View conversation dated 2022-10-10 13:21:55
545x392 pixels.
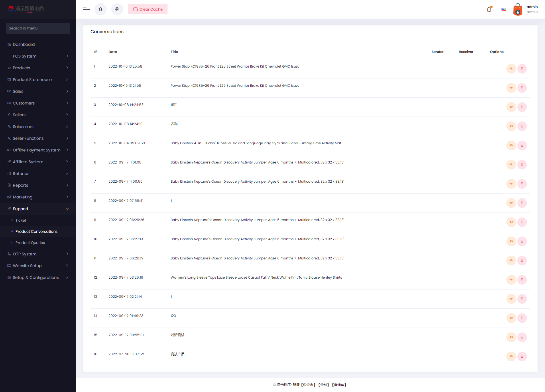[511, 88]
